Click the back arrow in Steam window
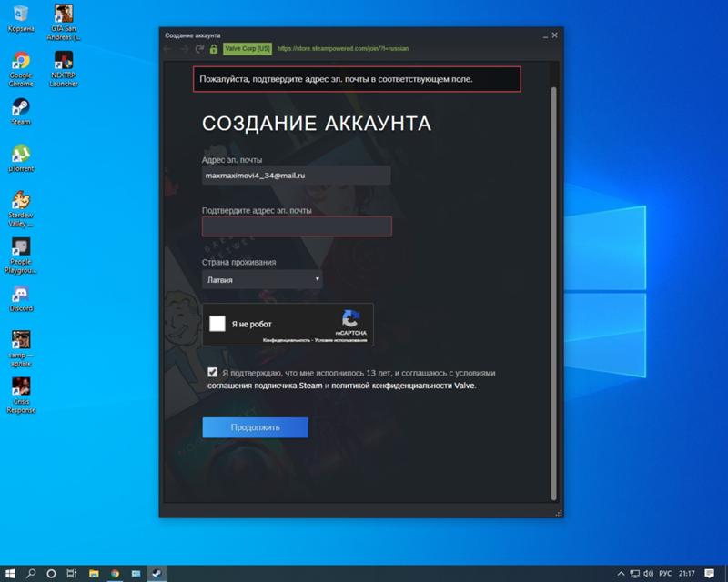Viewport: 728px width, 582px height. (x=168, y=49)
